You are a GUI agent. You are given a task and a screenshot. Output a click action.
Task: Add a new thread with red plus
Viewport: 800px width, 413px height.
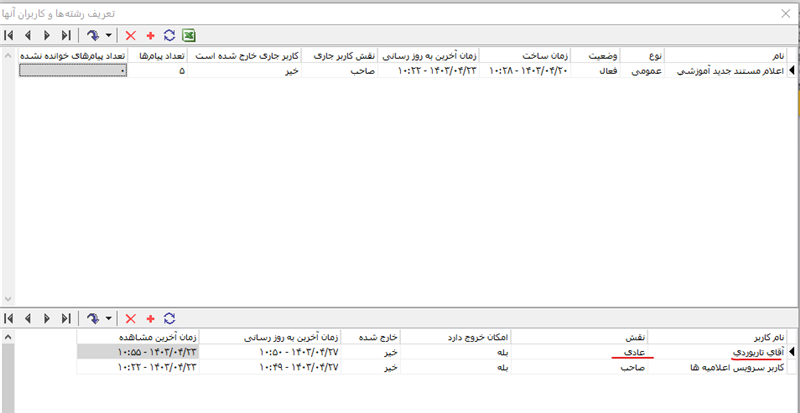point(150,35)
